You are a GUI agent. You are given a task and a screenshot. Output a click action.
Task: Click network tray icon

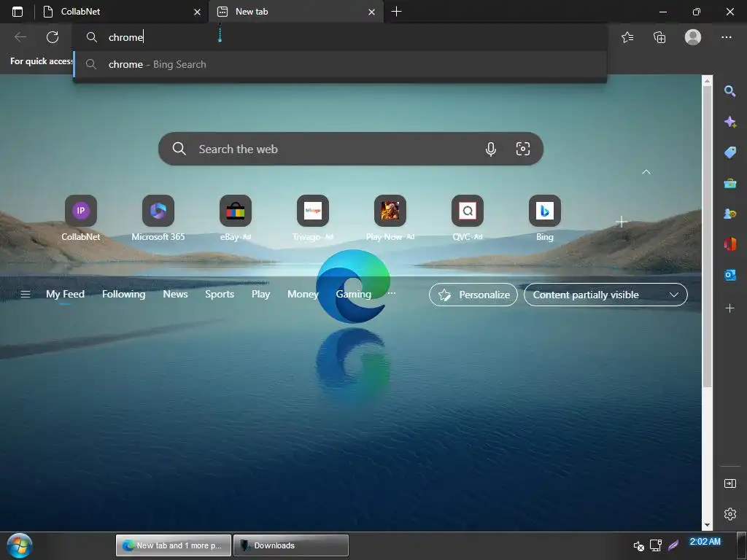pos(656,545)
